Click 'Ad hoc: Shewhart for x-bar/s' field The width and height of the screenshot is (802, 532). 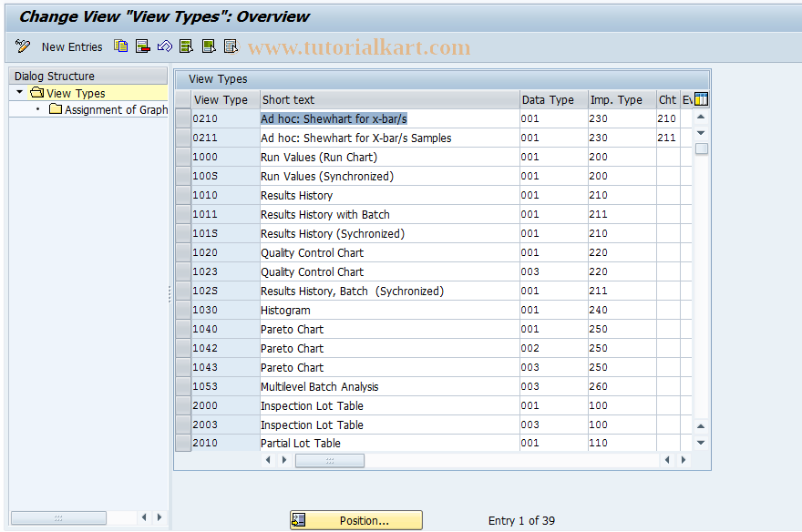(389, 118)
